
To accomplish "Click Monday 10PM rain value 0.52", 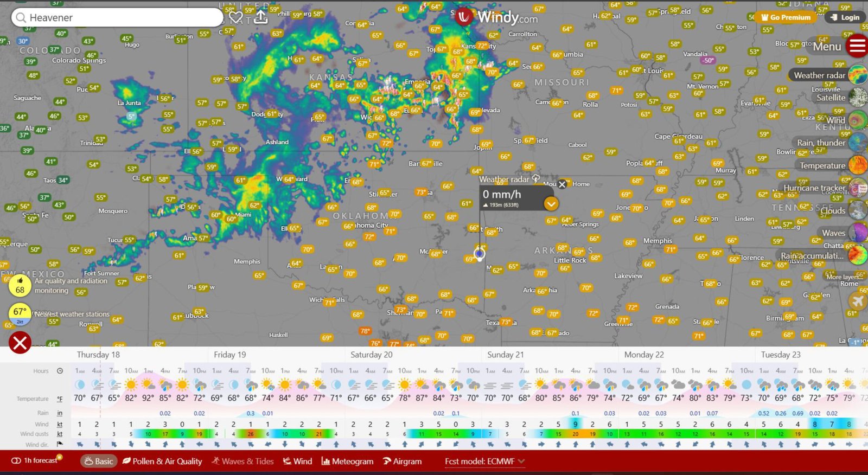I will tap(764, 413).
